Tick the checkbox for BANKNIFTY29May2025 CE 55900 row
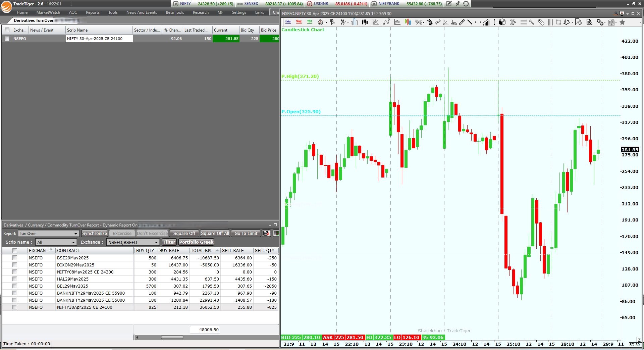Screen dimensions: 644x350 [14, 293]
